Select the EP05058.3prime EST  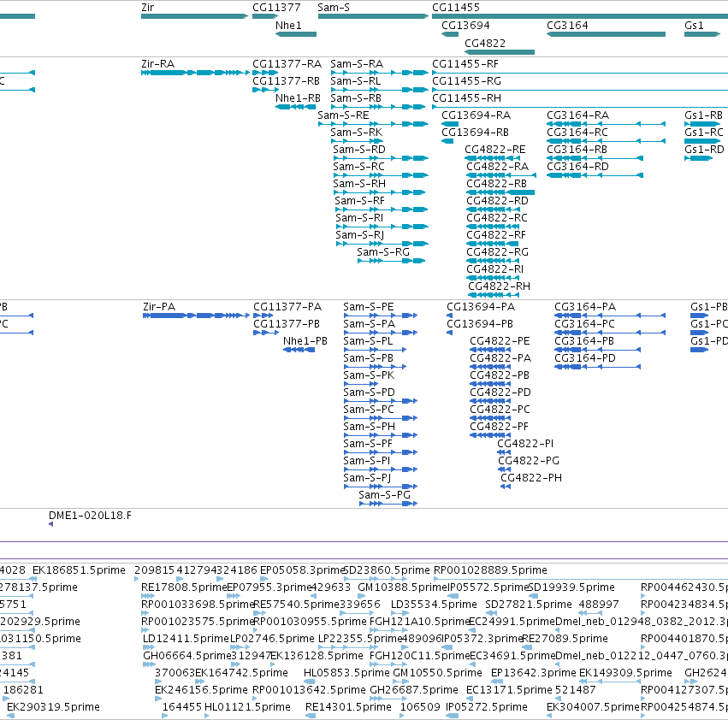[x=264, y=579]
